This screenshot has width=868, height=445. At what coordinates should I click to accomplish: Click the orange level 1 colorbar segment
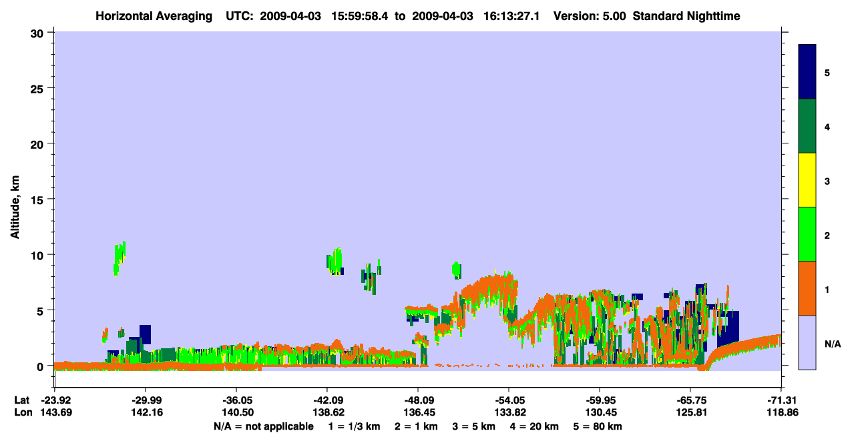tap(807, 288)
